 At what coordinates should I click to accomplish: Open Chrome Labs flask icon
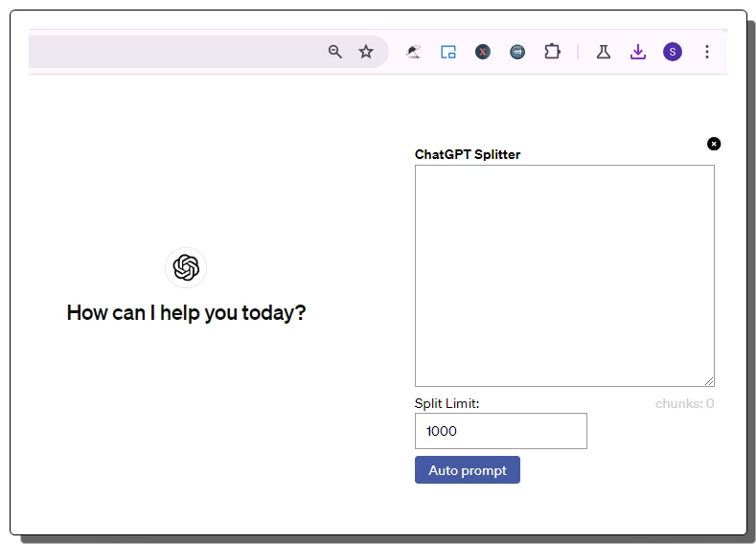coord(604,52)
